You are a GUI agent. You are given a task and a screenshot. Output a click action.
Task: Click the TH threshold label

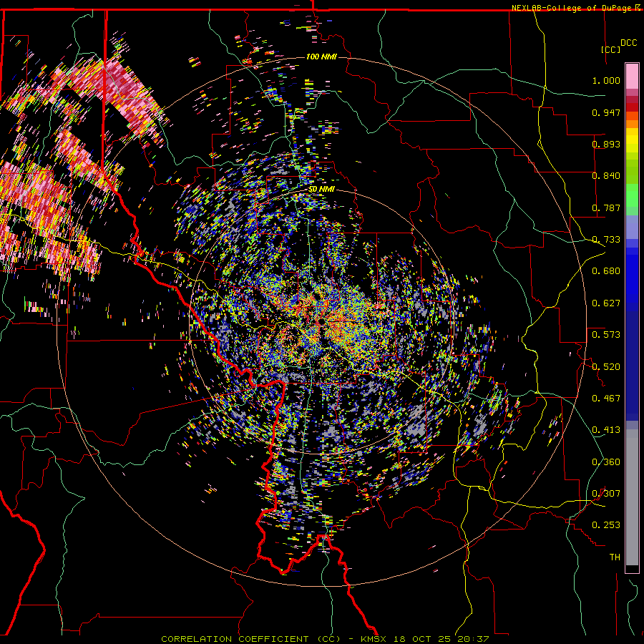point(615,557)
